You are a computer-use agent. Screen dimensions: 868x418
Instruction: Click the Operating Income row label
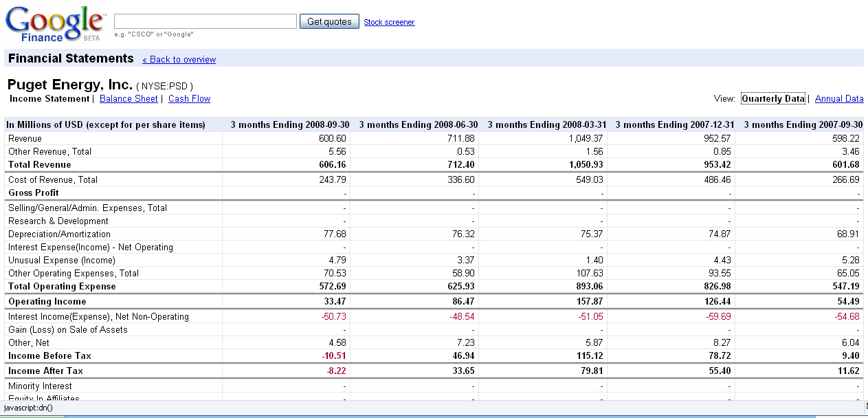pyautogui.click(x=47, y=301)
